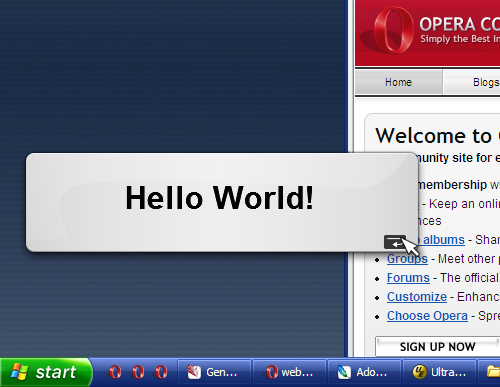Screen dimensions: 500x387
Task: Click the Opera logo in page header
Action: click(393, 30)
